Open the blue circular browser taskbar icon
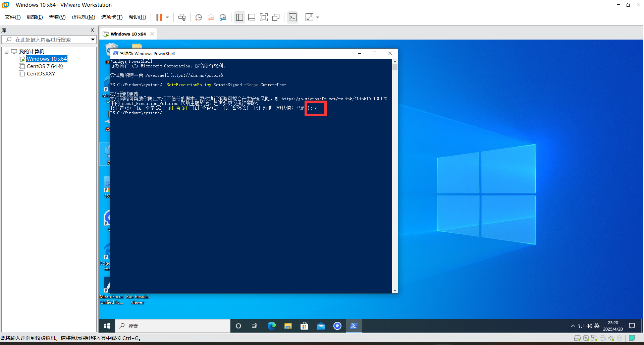 coord(337,326)
